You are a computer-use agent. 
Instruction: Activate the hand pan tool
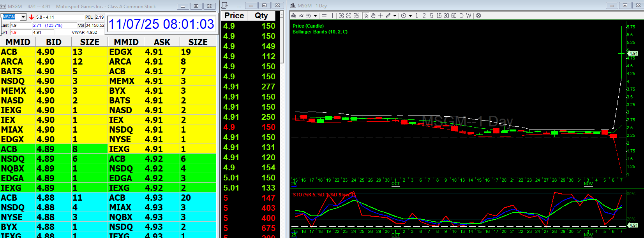pyautogui.click(x=373, y=16)
